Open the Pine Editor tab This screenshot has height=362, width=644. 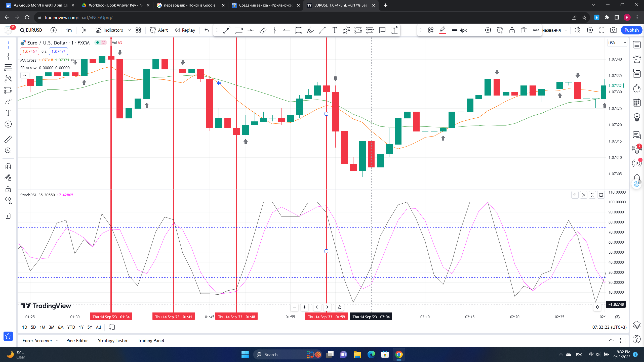(77, 341)
